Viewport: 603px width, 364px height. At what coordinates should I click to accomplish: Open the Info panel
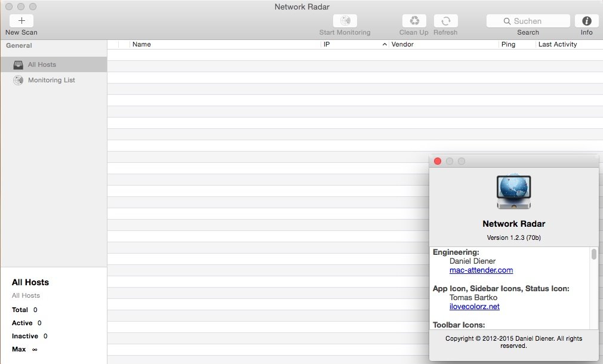click(586, 21)
